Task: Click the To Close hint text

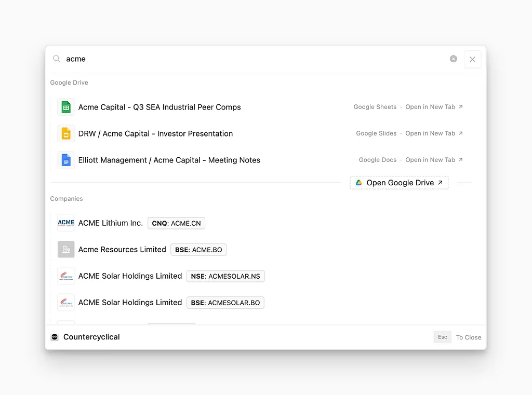Action: pyautogui.click(x=469, y=337)
